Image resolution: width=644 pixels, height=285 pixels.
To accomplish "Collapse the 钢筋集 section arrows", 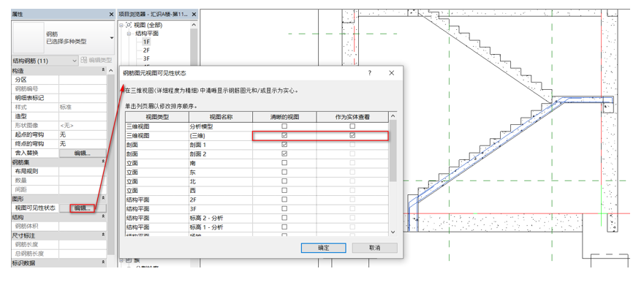I will point(104,162).
